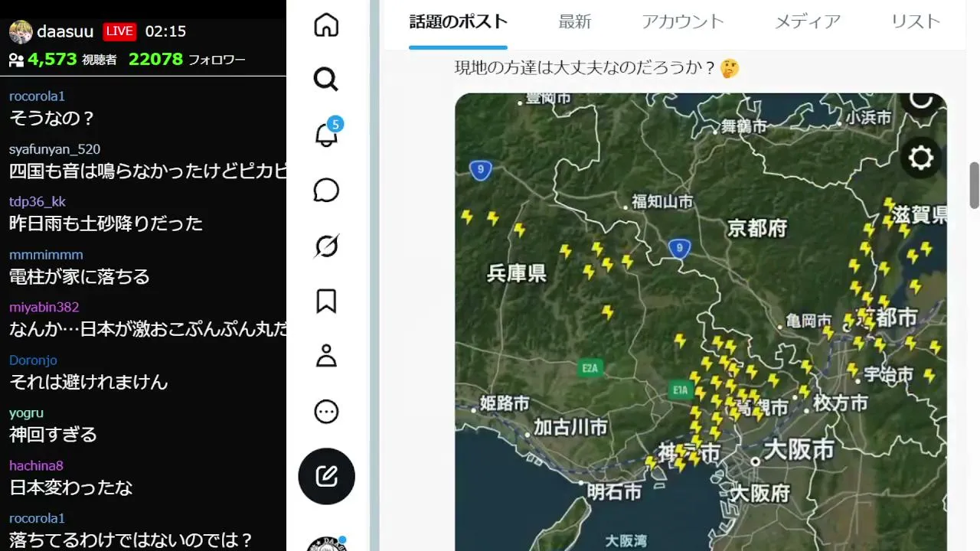Screen dimensions: 980x551
Task: Click chat username hachina8
Action: 36,466
